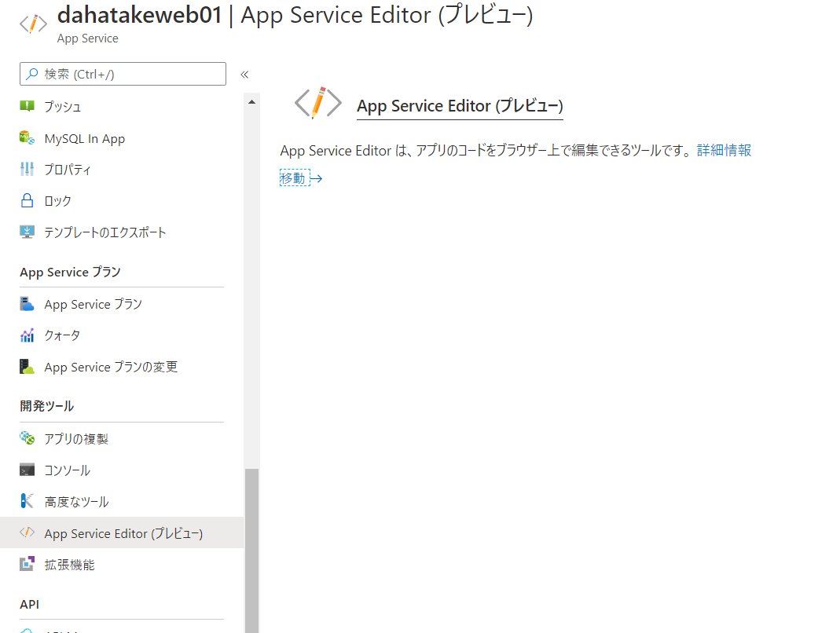The image size is (840, 633).
Task: Open テンプレートのエクスポート menu item
Action: [122, 232]
